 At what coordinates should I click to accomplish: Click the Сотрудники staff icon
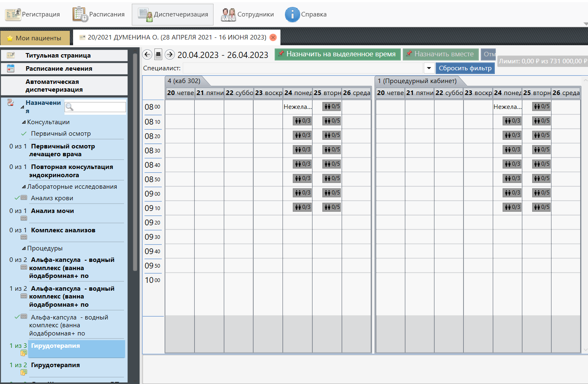[x=228, y=14]
